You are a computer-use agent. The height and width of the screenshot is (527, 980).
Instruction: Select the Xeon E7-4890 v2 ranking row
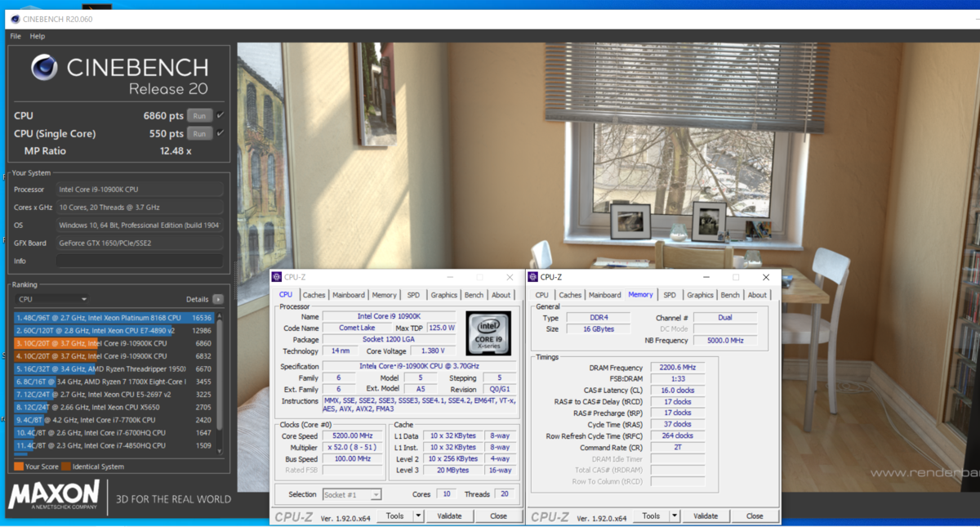point(114,331)
